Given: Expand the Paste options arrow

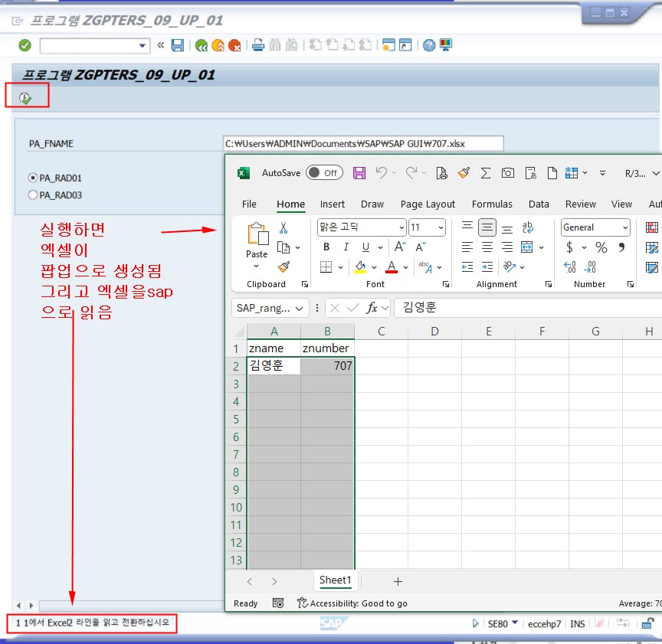Looking at the screenshot, I should click(256, 266).
